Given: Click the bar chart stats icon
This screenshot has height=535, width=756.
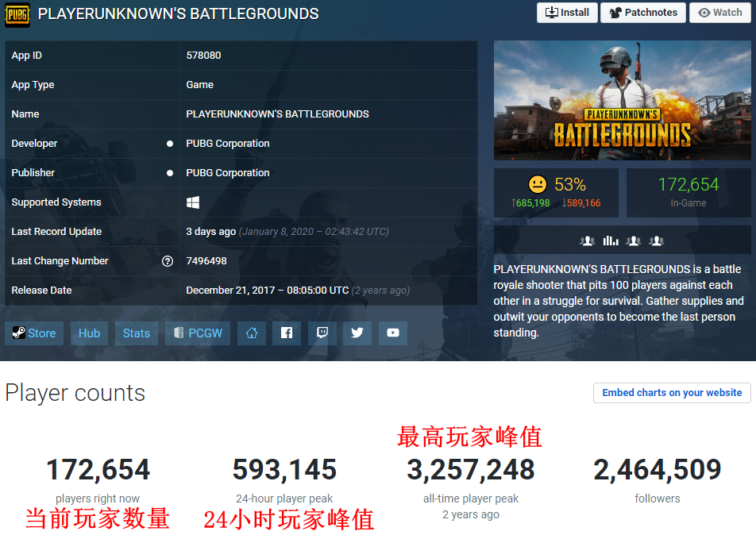Looking at the screenshot, I should (611, 241).
